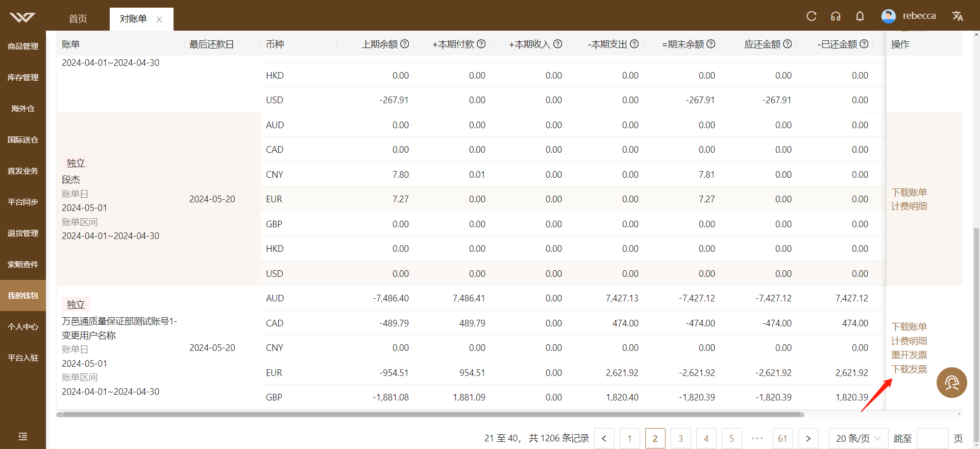
Task: Switch to the 首页 tab
Action: 78,19
